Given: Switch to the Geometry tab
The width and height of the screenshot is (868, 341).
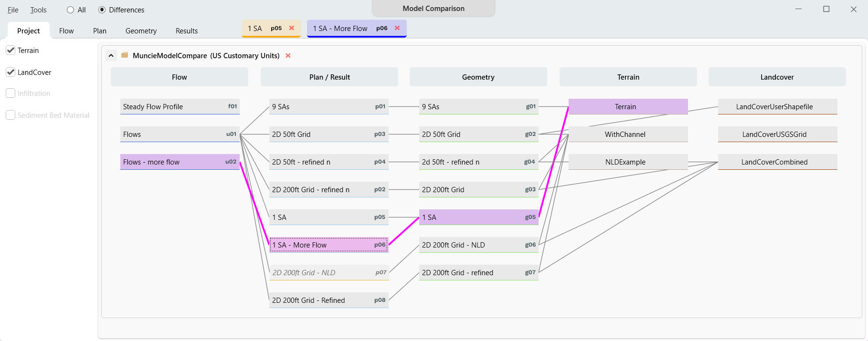Looking at the screenshot, I should coord(141,31).
